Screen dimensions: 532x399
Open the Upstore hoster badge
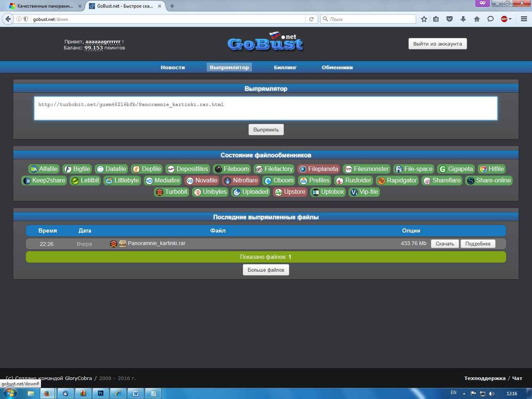coord(290,192)
